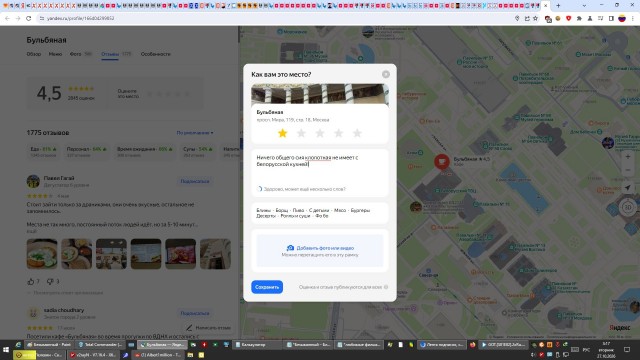Select the 'С детьми' suggestion tag
This screenshot has height=360, width=640.
coord(319,210)
